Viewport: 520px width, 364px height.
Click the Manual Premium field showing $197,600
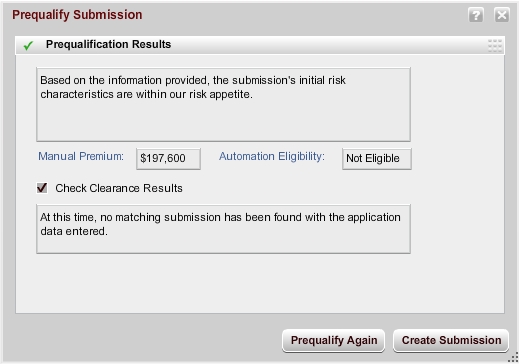pos(168,159)
